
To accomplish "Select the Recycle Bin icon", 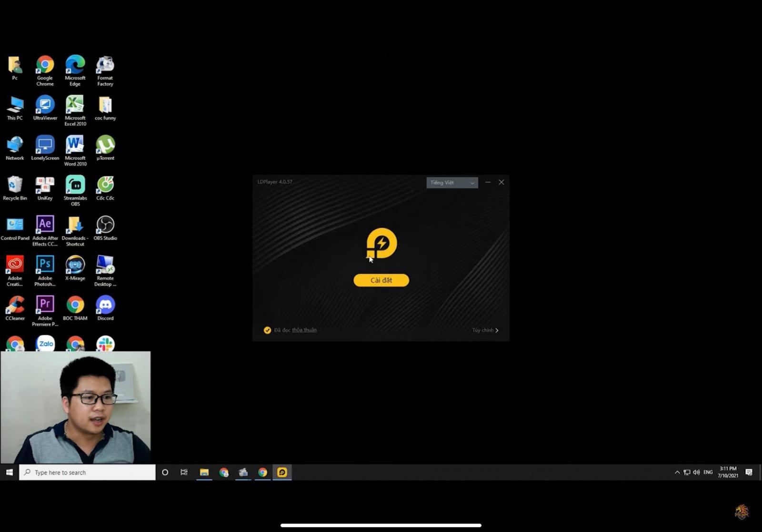I will coord(15,188).
